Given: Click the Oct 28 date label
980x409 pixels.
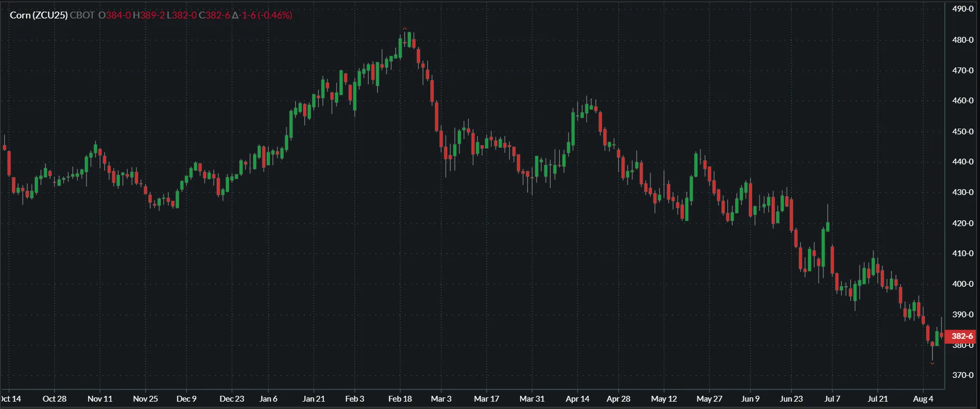Looking at the screenshot, I should 54,399.
